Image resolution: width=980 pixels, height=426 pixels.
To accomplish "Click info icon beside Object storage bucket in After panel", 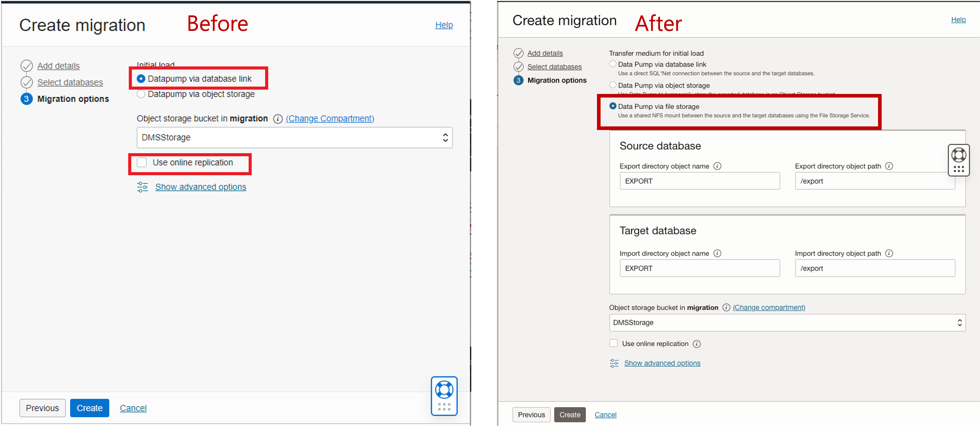I will 726,307.
